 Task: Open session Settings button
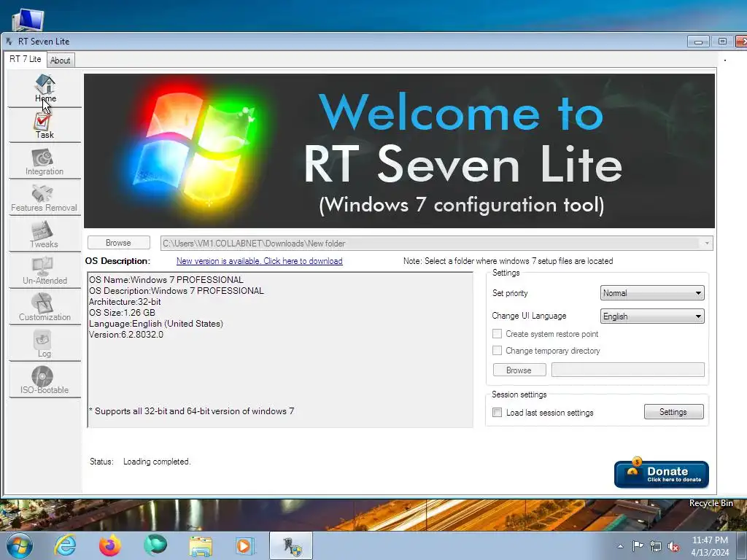pos(673,412)
